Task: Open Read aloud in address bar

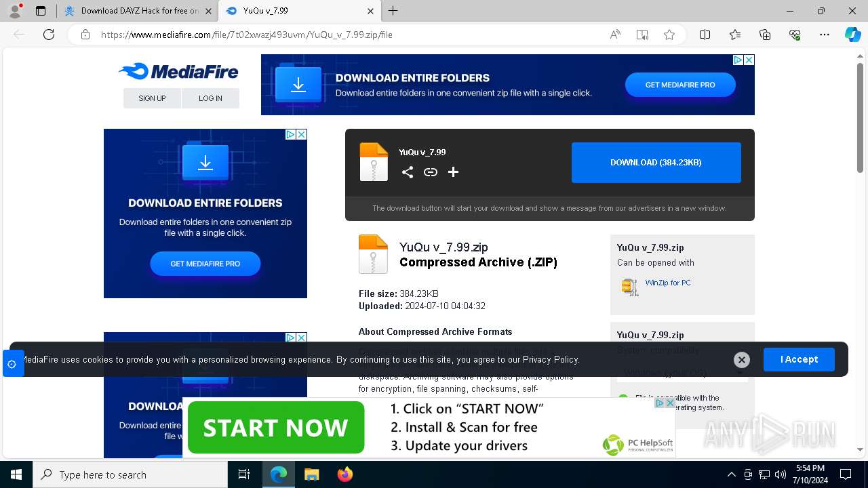Action: 615,35
